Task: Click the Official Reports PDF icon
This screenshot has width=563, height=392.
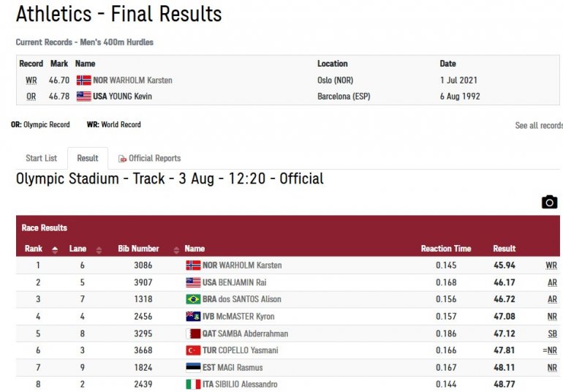Action: (x=122, y=159)
